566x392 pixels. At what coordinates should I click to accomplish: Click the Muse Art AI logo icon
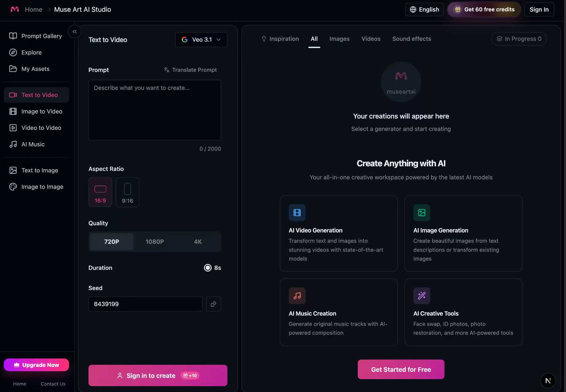[x=15, y=9]
